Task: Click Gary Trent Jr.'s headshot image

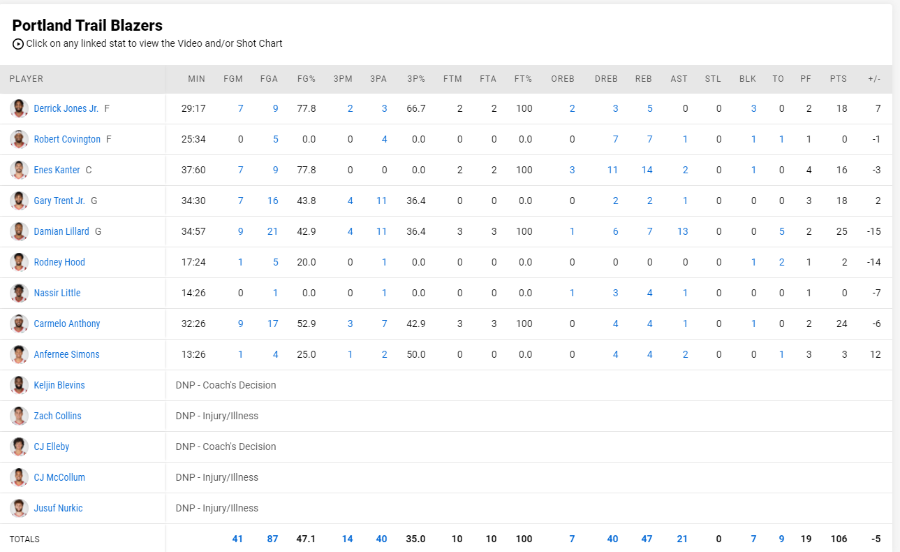Action: pyautogui.click(x=19, y=200)
